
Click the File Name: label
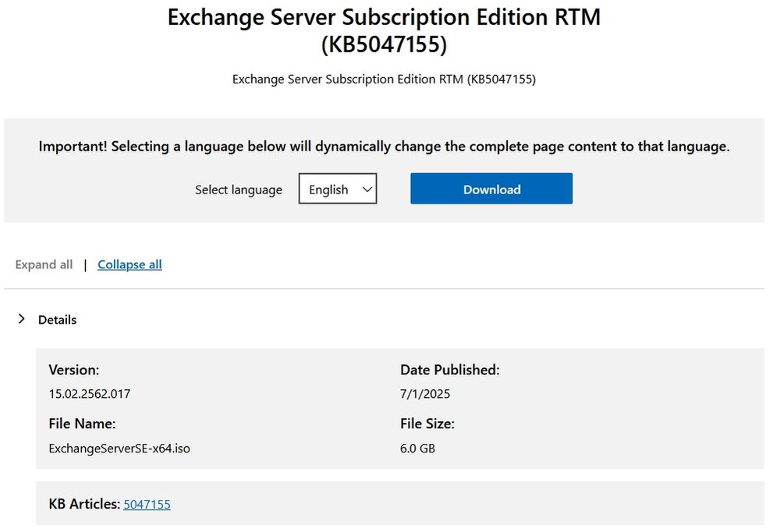tap(82, 424)
